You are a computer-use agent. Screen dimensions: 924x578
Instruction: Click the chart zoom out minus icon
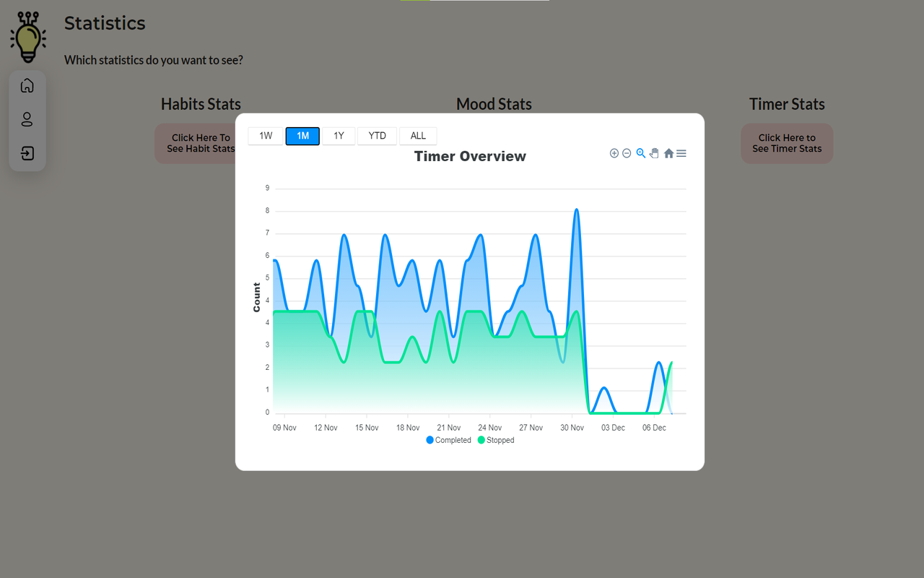[x=627, y=153]
